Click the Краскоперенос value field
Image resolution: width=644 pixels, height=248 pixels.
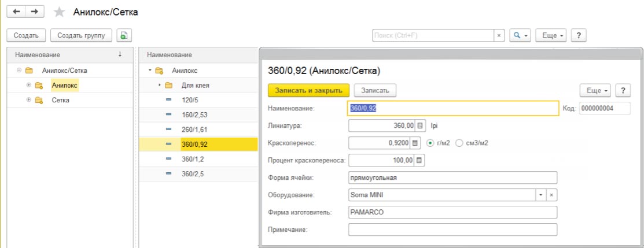click(x=379, y=143)
